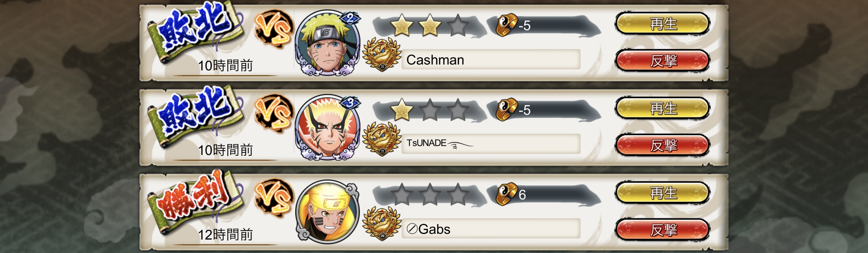The height and width of the screenshot is (253, 868).
Task: Tap the replay button for Cashman battle
Action: click(662, 24)
